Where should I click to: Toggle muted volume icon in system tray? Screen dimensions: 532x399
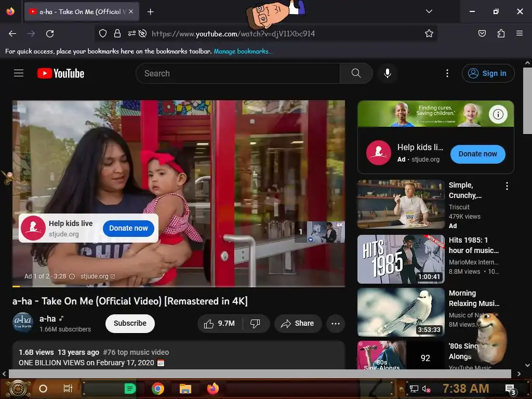click(426, 389)
